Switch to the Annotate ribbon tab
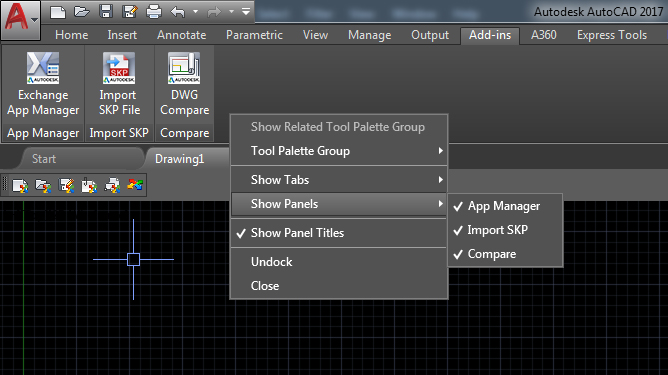 point(181,35)
